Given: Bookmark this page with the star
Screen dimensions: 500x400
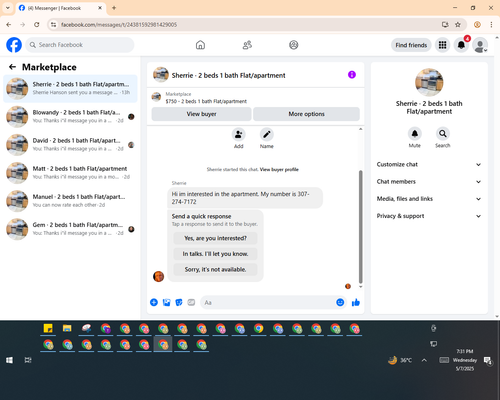Looking at the screenshot, I should tap(458, 25).
